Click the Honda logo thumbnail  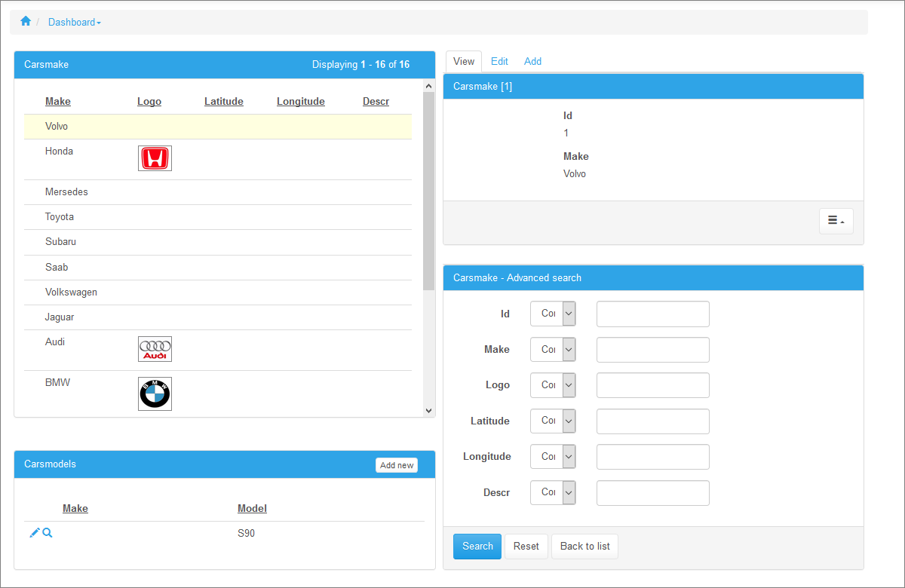click(x=155, y=158)
